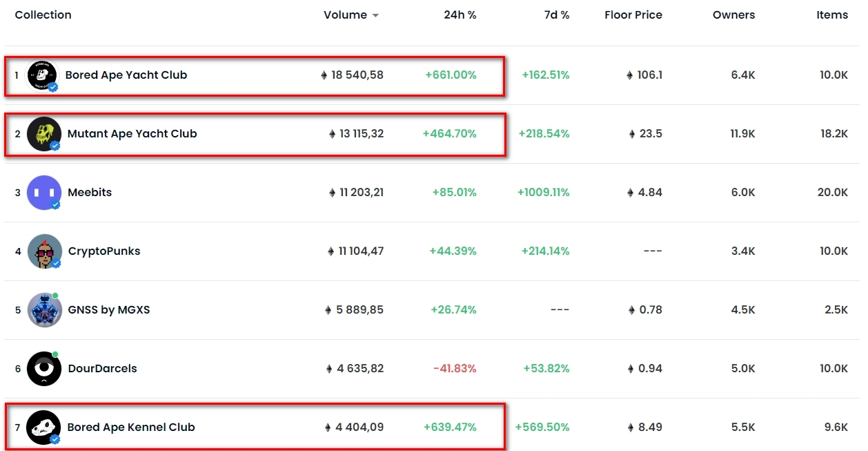Select the -41.83% 24h change
The width and height of the screenshot is (868, 451).
coord(455,368)
